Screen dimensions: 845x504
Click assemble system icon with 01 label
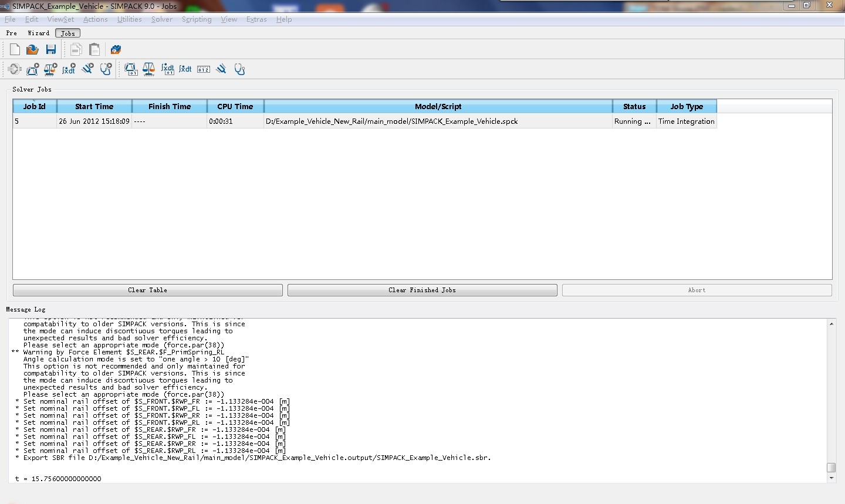point(131,69)
